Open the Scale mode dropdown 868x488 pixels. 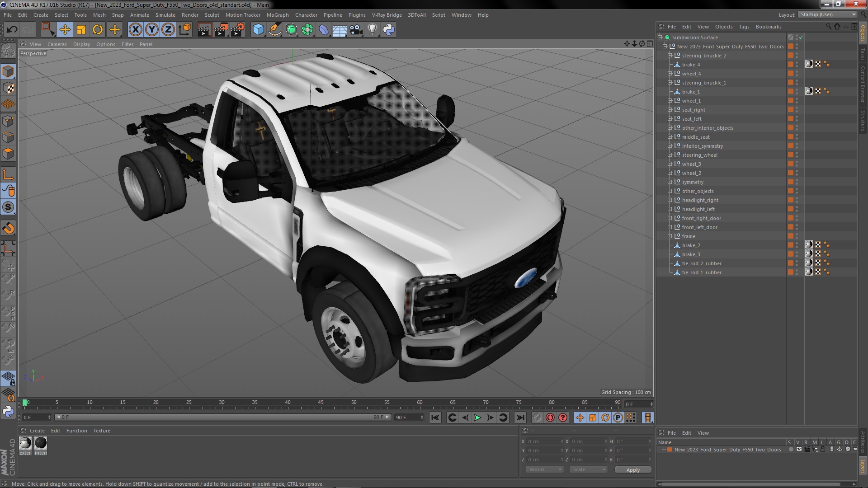point(589,469)
